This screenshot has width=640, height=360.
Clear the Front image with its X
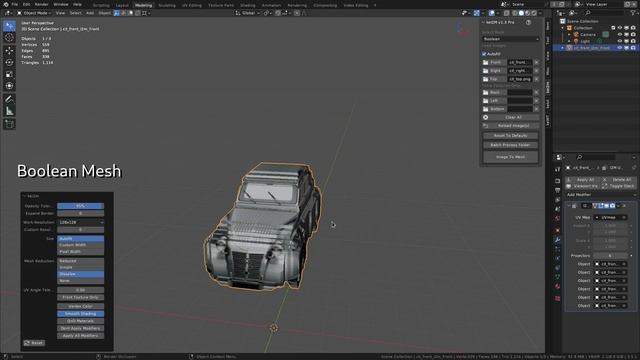[x=536, y=62]
